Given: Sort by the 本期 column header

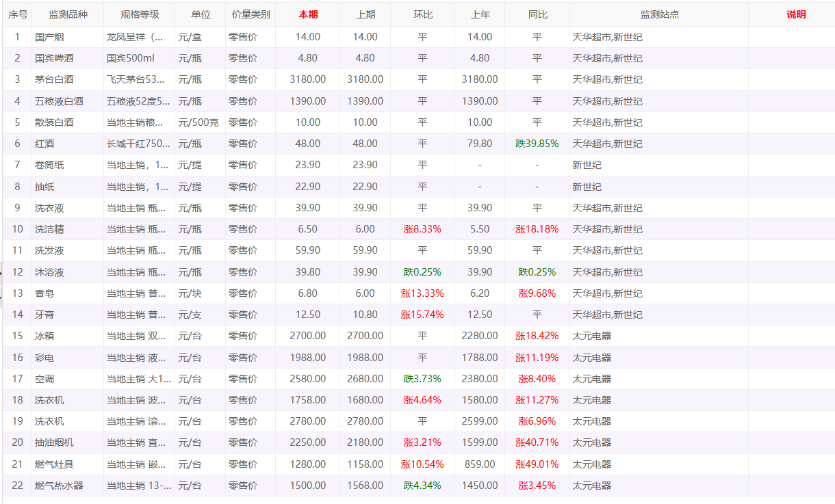Looking at the screenshot, I should (308, 14).
